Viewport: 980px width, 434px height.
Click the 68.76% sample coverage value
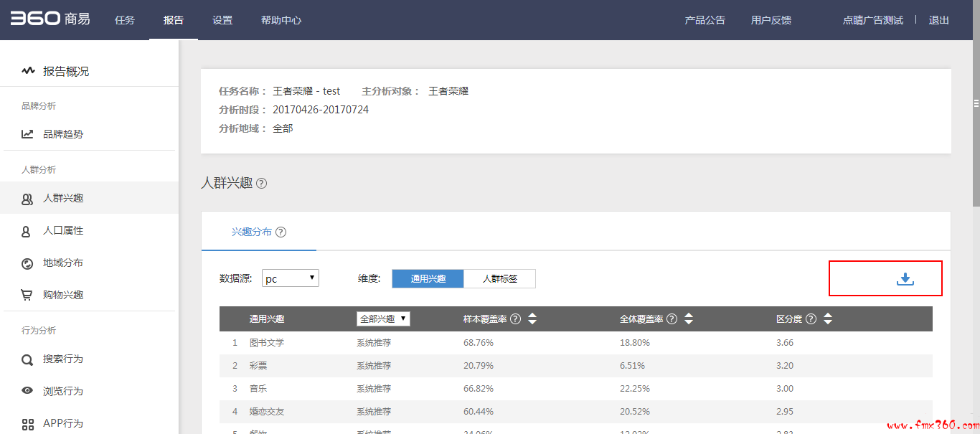tap(479, 343)
